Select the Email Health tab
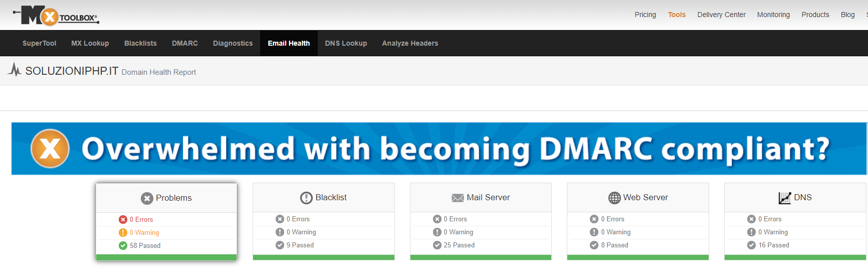The width and height of the screenshot is (868, 279). pos(289,43)
